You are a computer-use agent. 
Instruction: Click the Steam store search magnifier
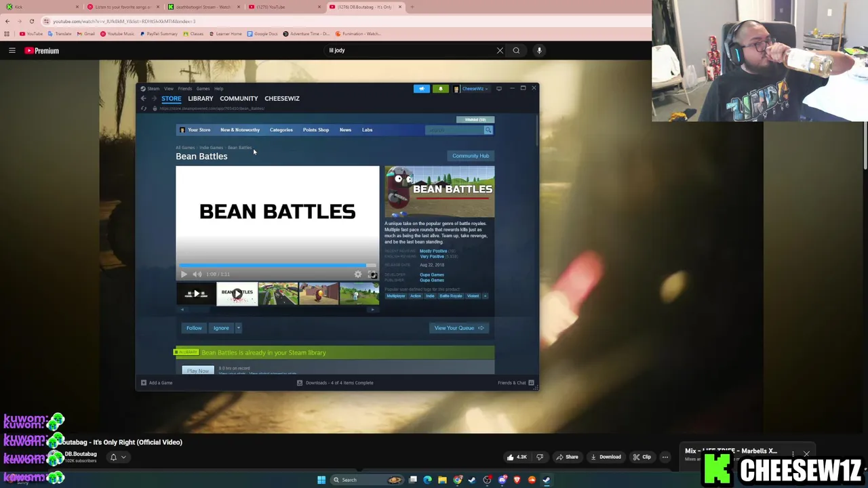[488, 130]
